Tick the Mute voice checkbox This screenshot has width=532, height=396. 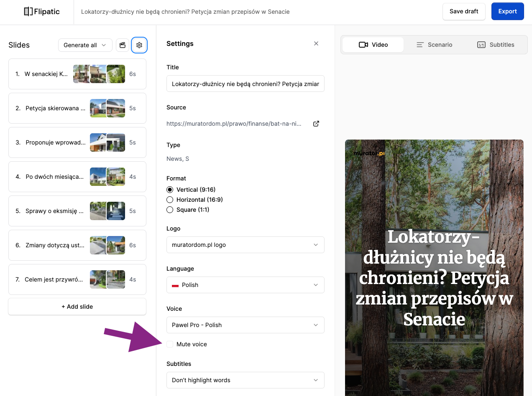coord(170,344)
